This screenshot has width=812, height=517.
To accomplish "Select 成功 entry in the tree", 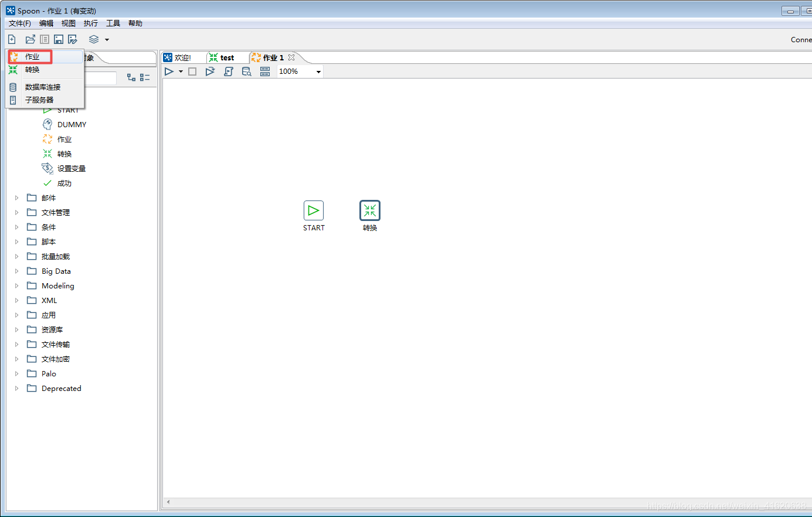I will click(x=64, y=183).
